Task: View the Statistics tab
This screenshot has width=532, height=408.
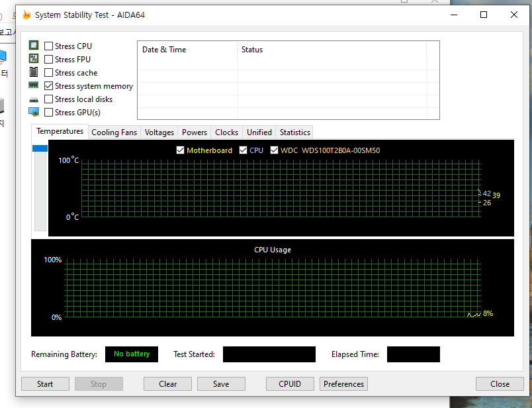Action: coord(295,132)
